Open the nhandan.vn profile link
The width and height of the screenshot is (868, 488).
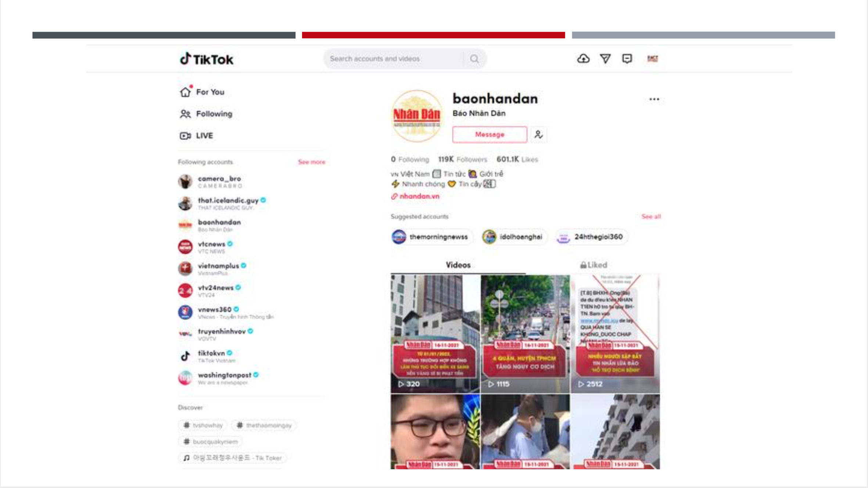pos(419,196)
